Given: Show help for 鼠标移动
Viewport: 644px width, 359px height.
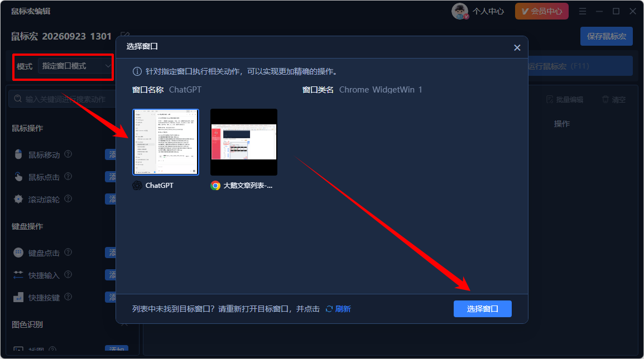Looking at the screenshot, I should tap(68, 154).
